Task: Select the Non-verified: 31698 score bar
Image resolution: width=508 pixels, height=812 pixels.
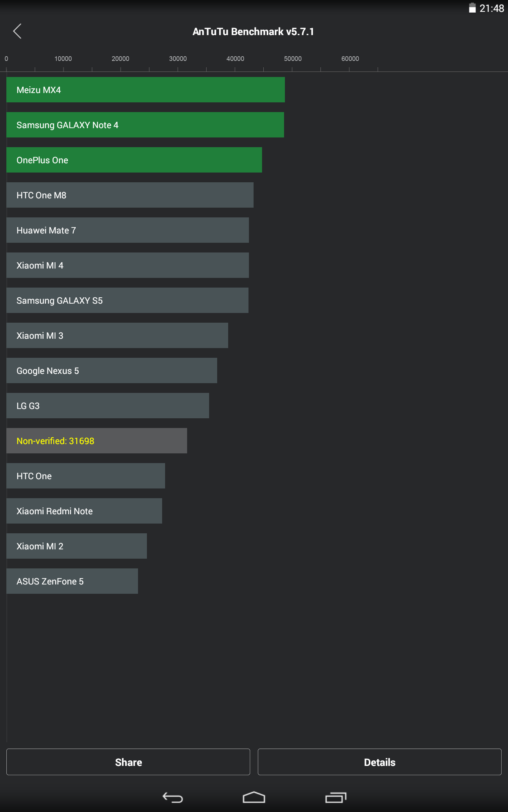Action: tap(97, 441)
